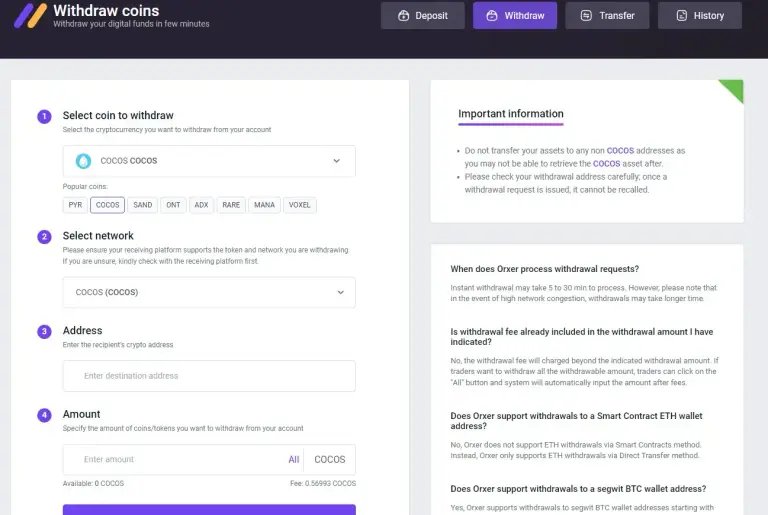Click the step 1 number badge

click(44, 117)
